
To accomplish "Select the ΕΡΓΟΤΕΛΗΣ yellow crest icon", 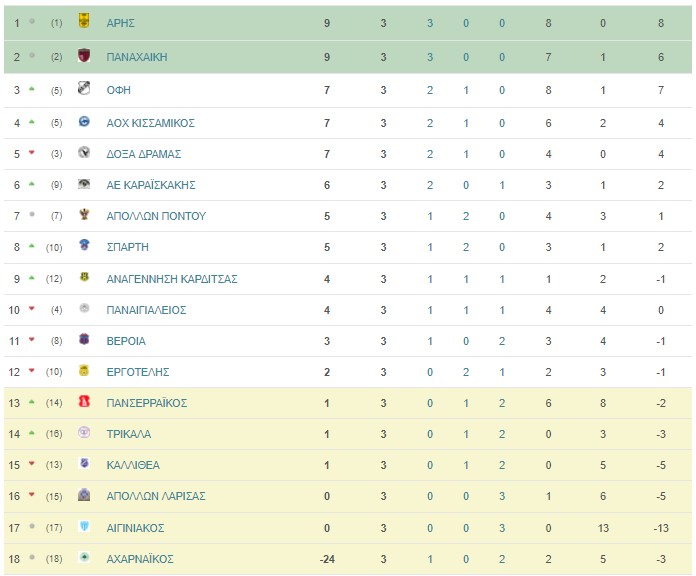I will point(84,370).
